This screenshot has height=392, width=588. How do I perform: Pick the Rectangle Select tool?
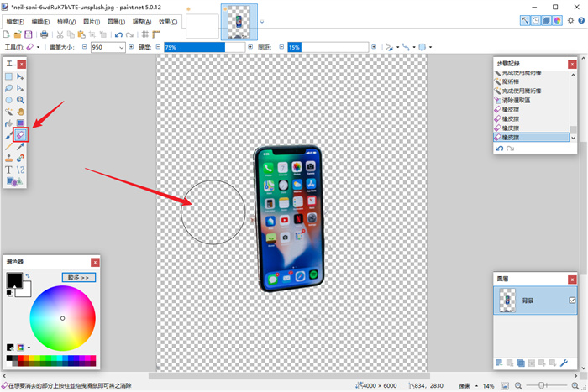click(x=9, y=76)
